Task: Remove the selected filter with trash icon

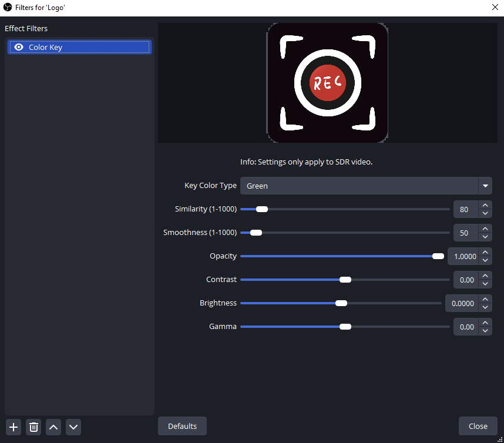Action: (34, 427)
